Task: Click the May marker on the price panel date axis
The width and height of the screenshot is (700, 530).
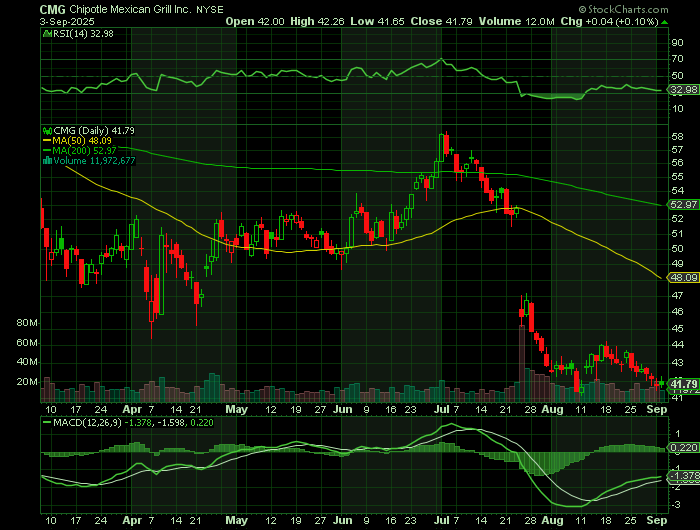Action: point(236,409)
